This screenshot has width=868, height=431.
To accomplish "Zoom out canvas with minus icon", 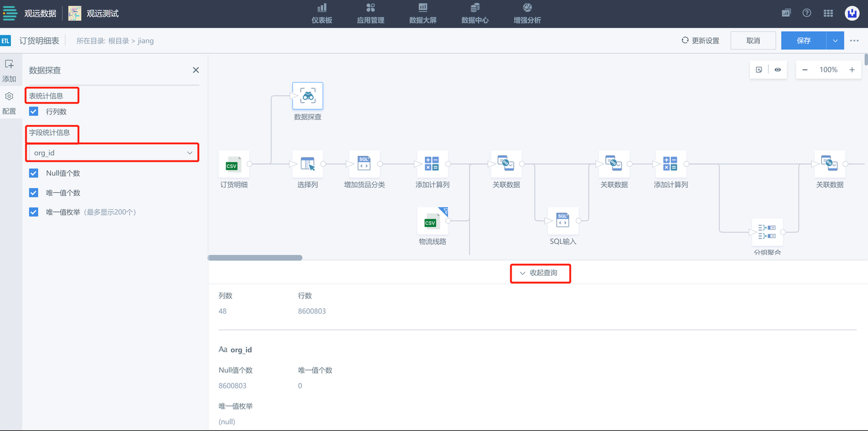I will point(805,70).
